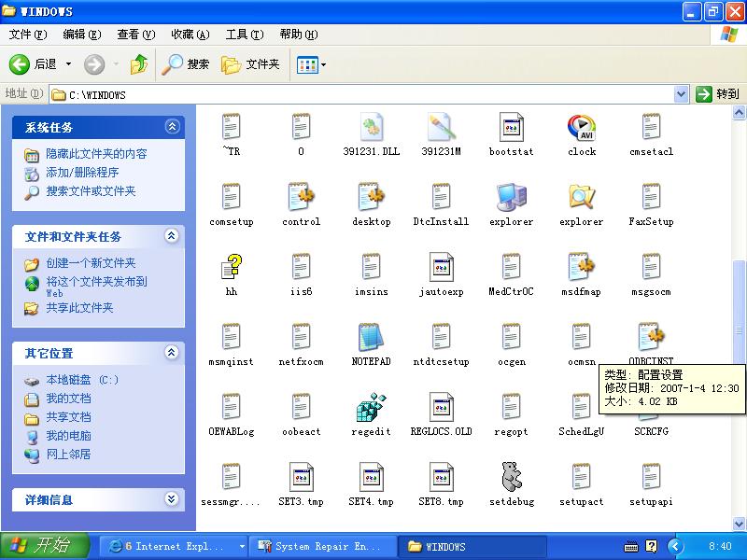Select the SET3.tmp file icon
This screenshot has width=747, height=560.
301,476
